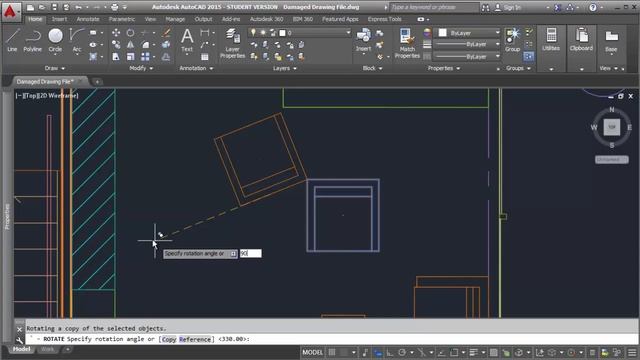Click Reference option in command line
The height and width of the screenshot is (360, 640).
(195, 339)
